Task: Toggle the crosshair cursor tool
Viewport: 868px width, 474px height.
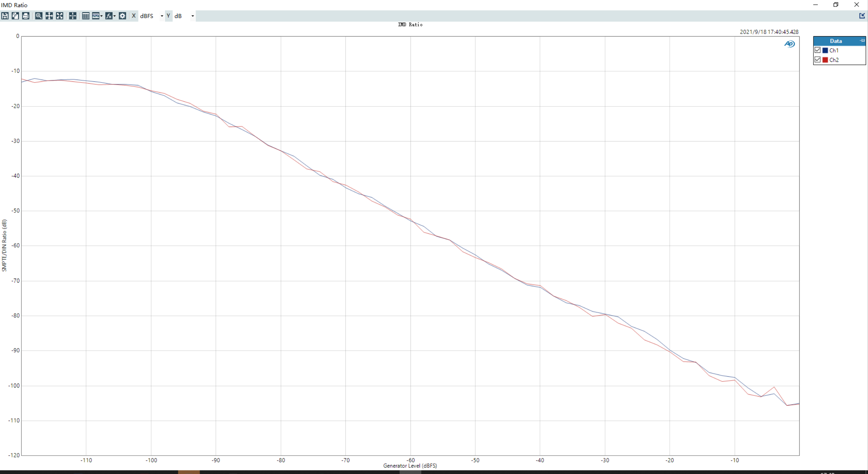Action: tap(73, 16)
